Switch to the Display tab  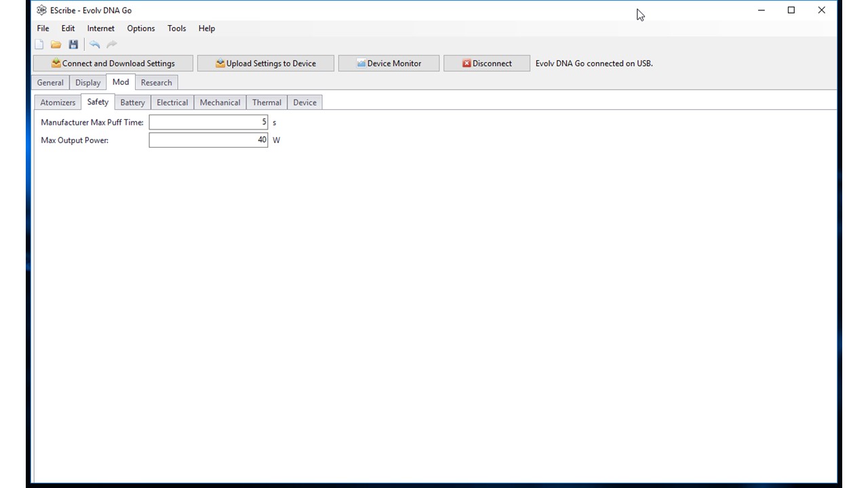(x=88, y=83)
